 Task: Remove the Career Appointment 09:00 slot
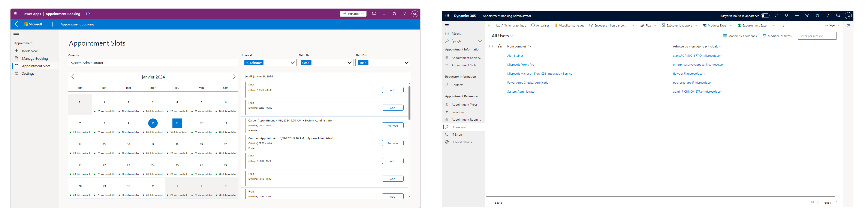393,126
